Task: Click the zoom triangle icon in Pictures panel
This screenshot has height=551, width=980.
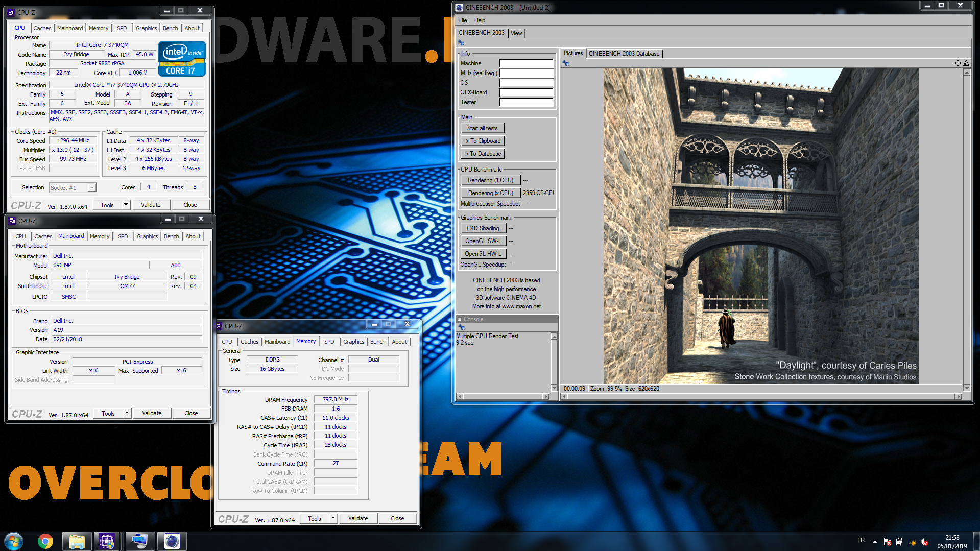Action: (x=966, y=63)
